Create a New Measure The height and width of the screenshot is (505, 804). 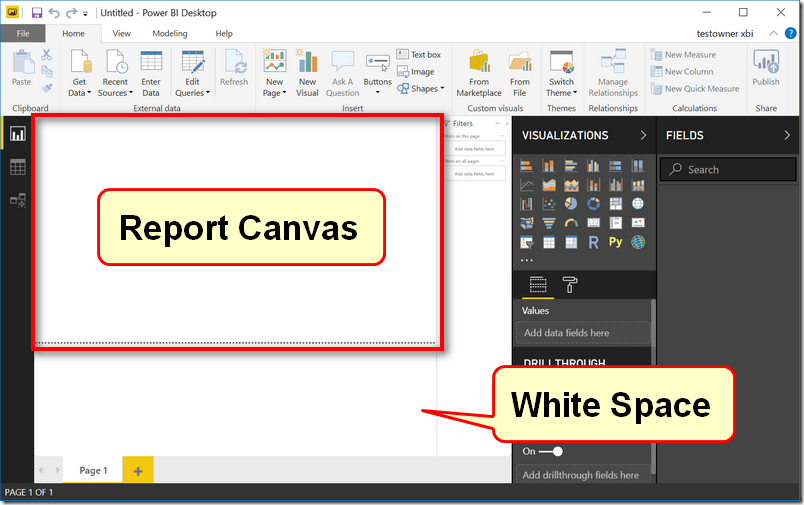click(684, 54)
